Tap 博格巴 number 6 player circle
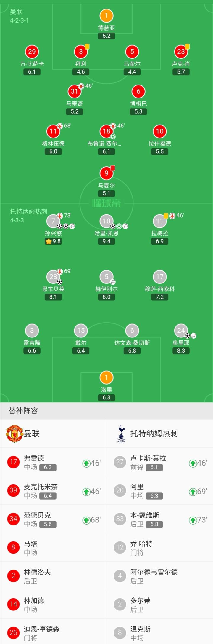 [x=138, y=91]
